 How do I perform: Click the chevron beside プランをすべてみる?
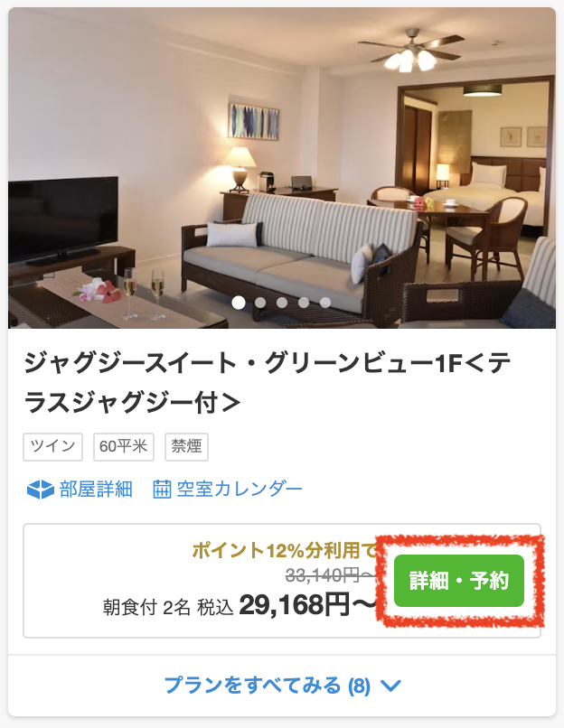[x=390, y=686]
